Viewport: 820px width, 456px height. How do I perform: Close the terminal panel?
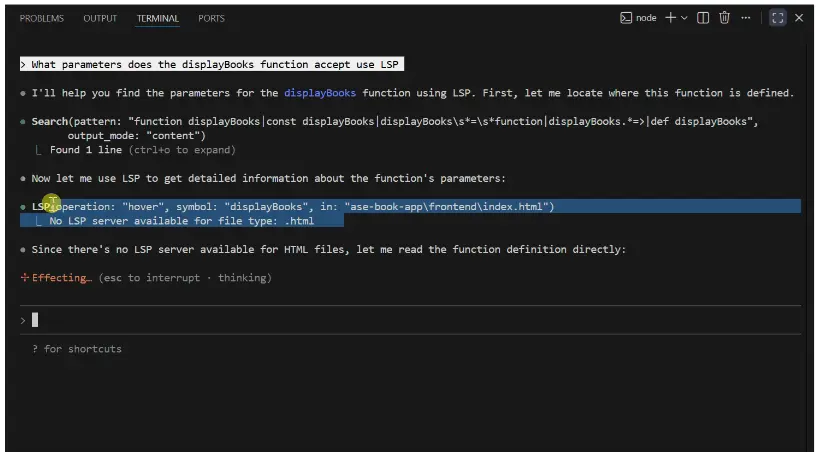pyautogui.click(x=799, y=18)
